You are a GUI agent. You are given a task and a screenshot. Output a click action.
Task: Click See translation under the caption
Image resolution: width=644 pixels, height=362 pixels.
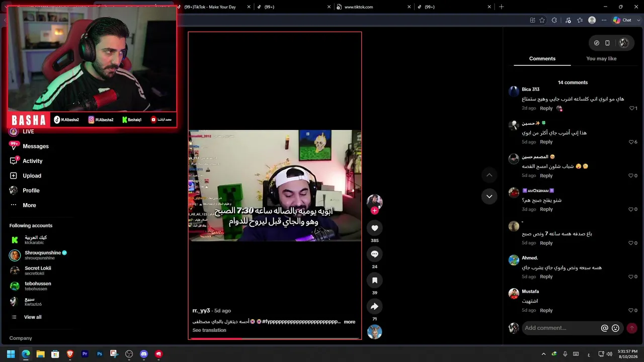(209, 330)
